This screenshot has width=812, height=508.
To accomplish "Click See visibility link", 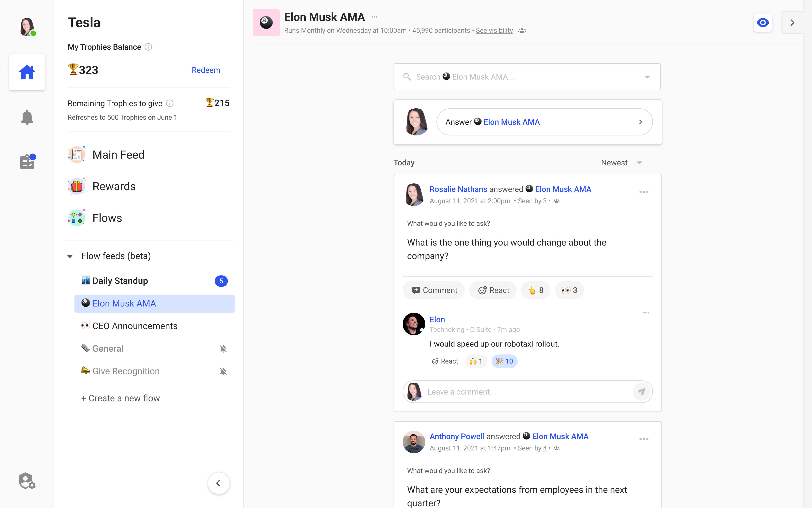I will (x=494, y=30).
